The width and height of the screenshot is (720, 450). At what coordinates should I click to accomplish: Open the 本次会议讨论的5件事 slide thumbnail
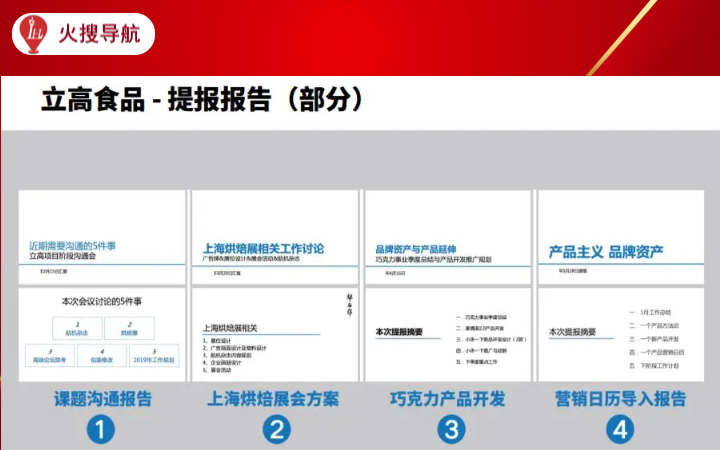coord(102,334)
